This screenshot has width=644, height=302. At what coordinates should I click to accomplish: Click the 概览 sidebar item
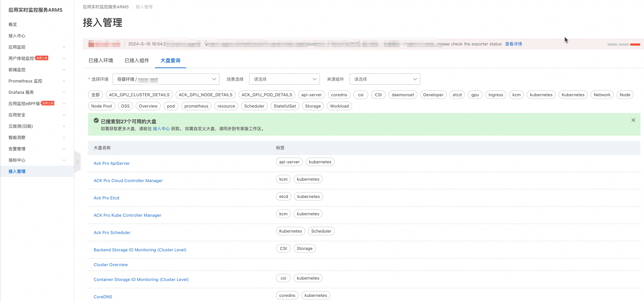[x=13, y=25]
